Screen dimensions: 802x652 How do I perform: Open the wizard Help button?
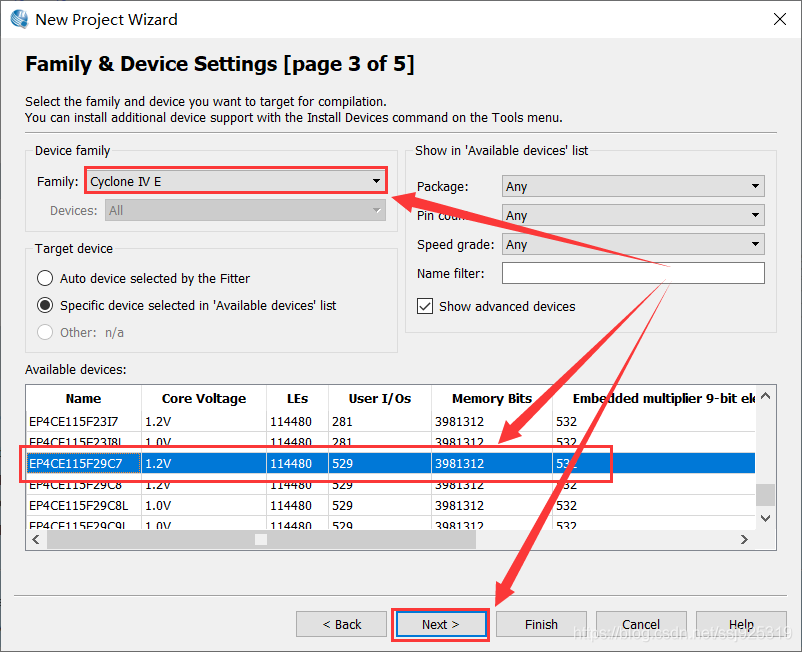741,624
